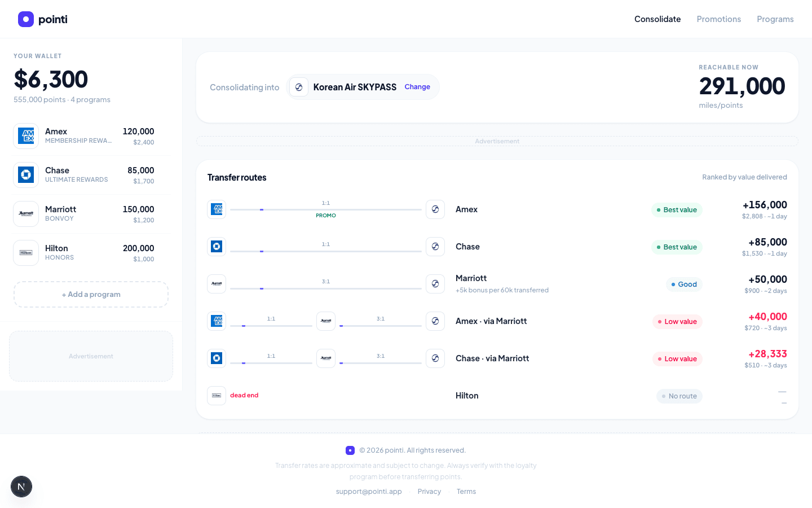This screenshot has width=812, height=508.
Task: Click the +28,333 value in red
Action: coord(767,354)
